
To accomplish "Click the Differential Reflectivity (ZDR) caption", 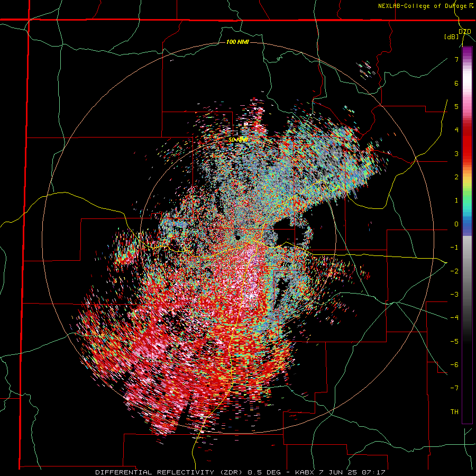I will pos(241,472).
